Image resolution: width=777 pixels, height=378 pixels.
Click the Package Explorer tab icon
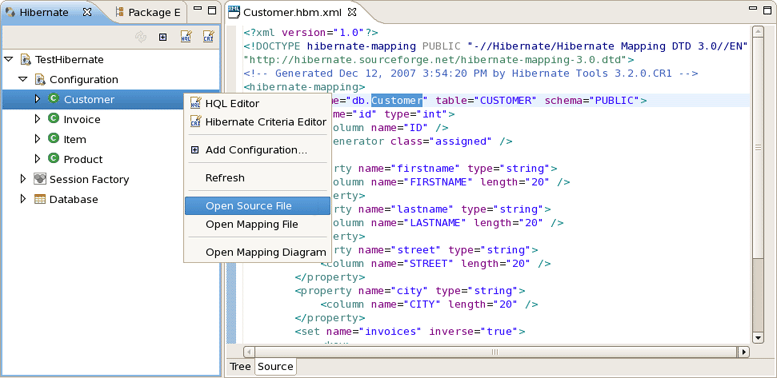coord(119,12)
